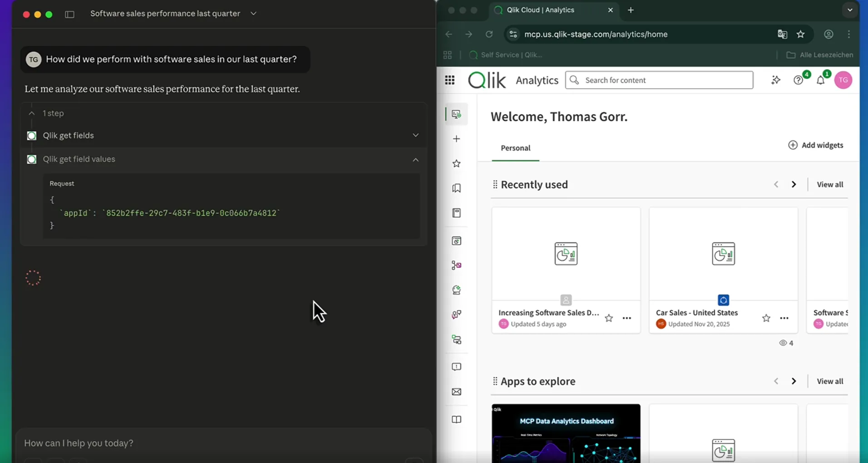Open the data lineage icon in sidebar

457,266
